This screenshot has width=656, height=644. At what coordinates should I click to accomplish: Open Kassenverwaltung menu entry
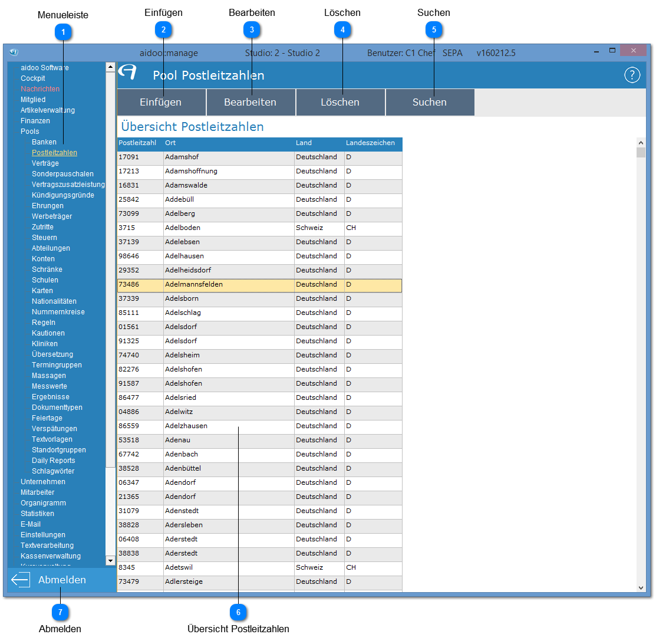click(51, 556)
